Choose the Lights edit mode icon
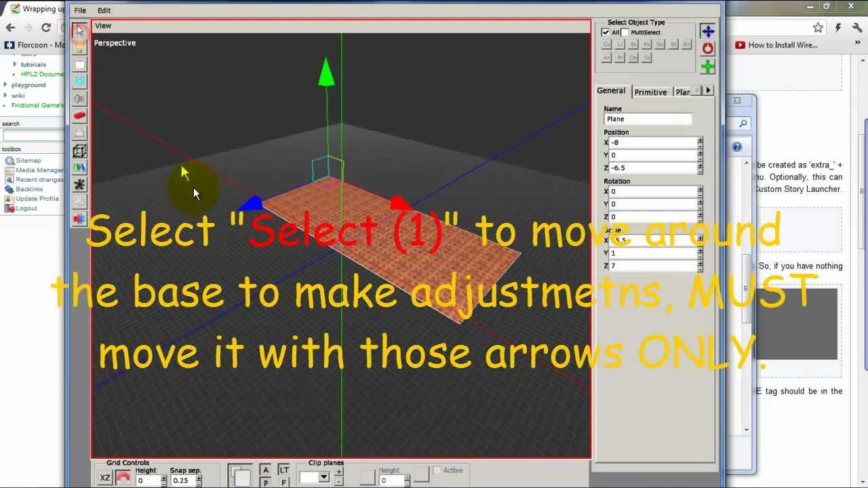Screen dimensions: 868x488 tap(79, 47)
